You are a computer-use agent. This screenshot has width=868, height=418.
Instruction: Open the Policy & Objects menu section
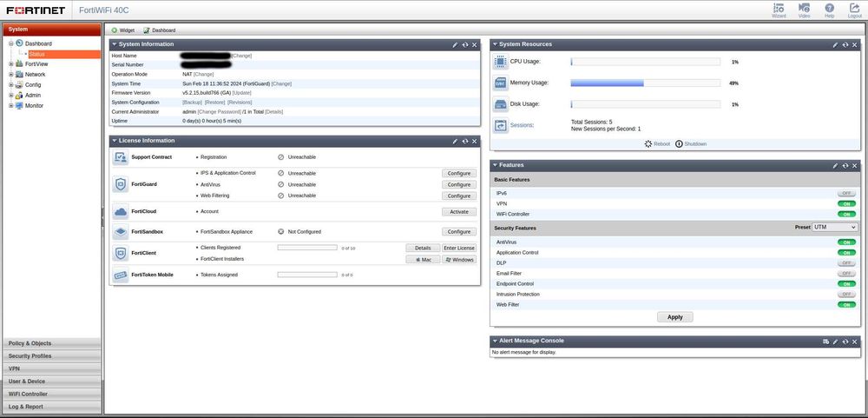pos(52,344)
